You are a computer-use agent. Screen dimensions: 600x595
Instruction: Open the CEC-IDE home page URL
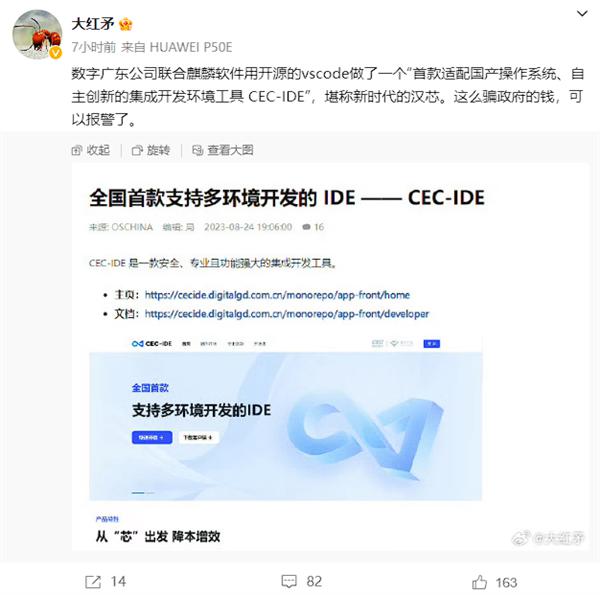[x=277, y=295]
